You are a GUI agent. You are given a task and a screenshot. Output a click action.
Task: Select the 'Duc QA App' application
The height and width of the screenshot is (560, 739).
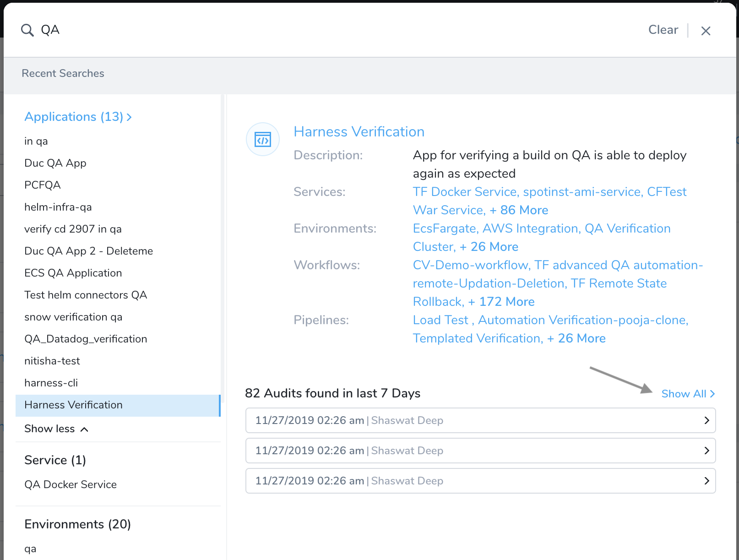point(55,163)
